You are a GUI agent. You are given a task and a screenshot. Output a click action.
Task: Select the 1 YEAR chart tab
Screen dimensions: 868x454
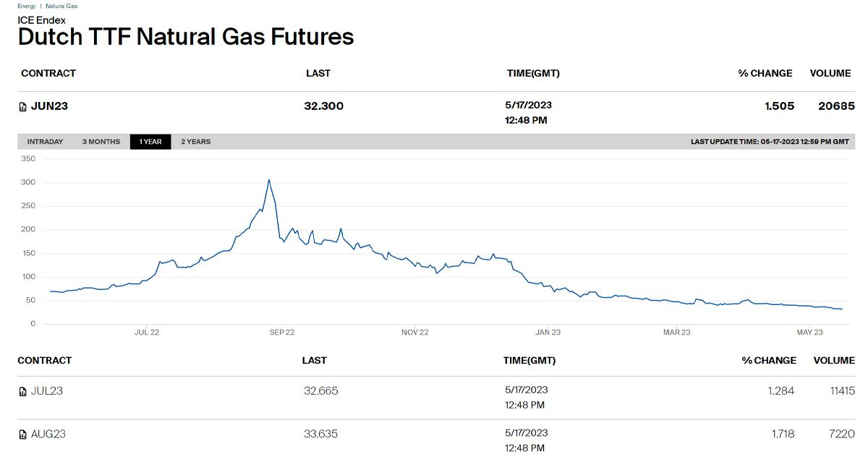pos(150,142)
